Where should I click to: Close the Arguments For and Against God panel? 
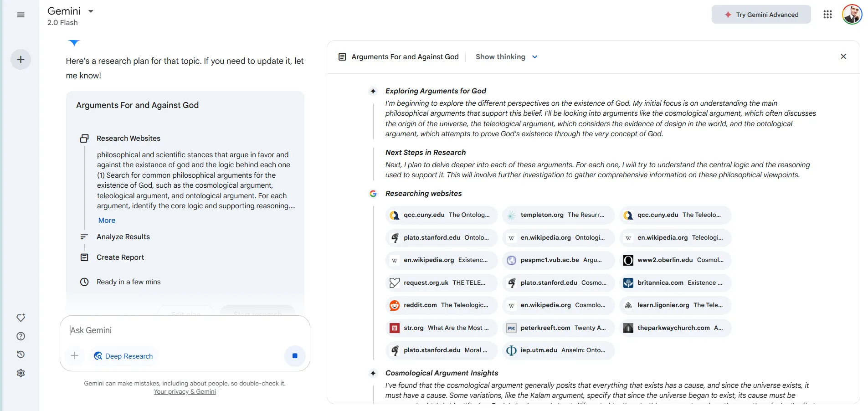843,57
